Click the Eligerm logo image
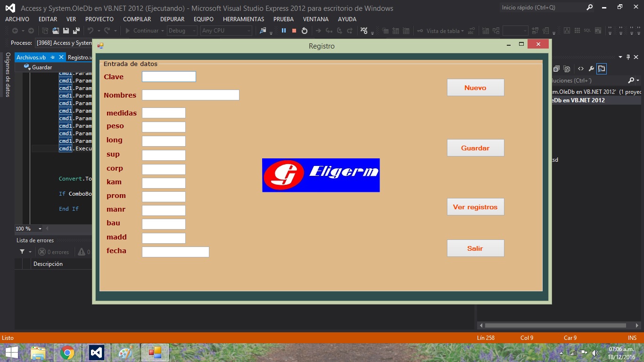The image size is (644, 362). (321, 175)
